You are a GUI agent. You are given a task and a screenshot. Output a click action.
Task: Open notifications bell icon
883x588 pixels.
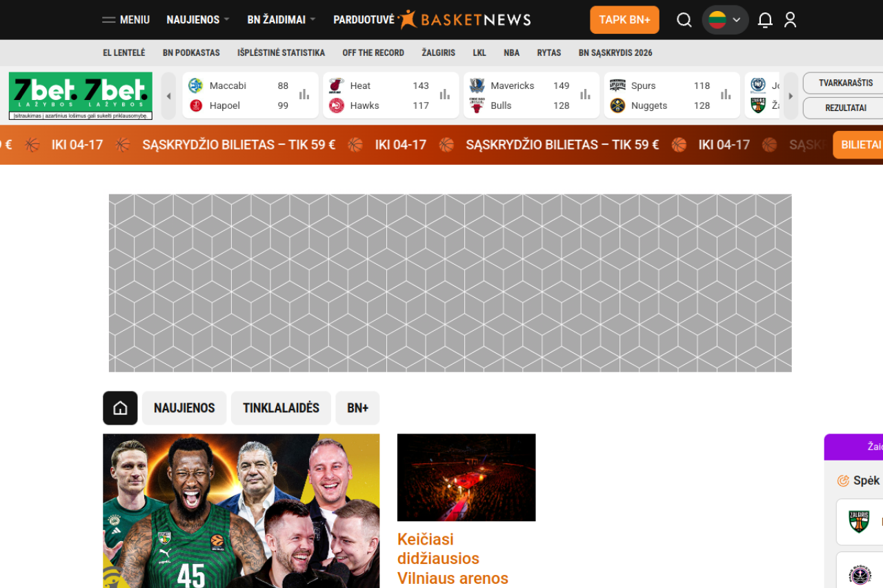[765, 20]
